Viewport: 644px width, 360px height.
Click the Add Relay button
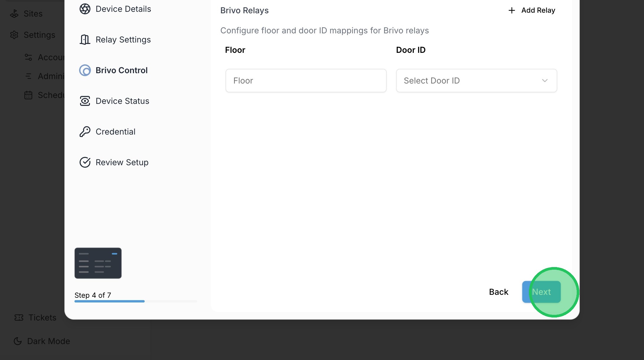(538, 10)
